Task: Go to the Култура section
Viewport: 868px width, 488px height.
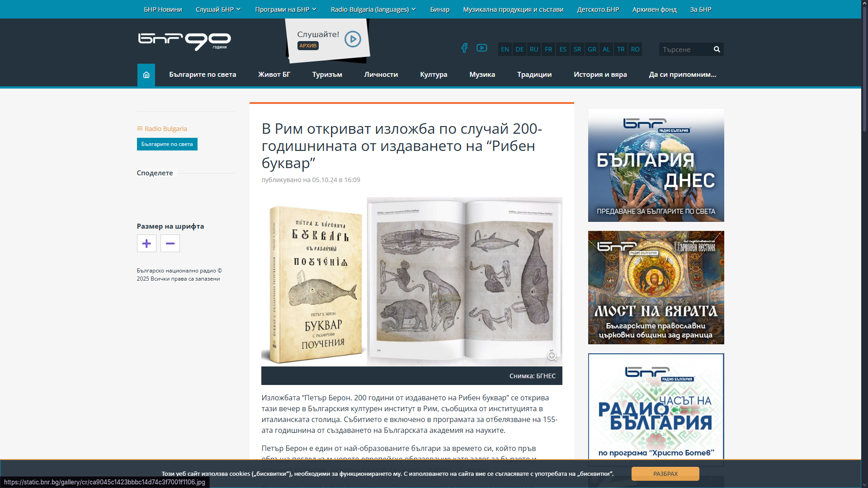Action: tap(433, 75)
